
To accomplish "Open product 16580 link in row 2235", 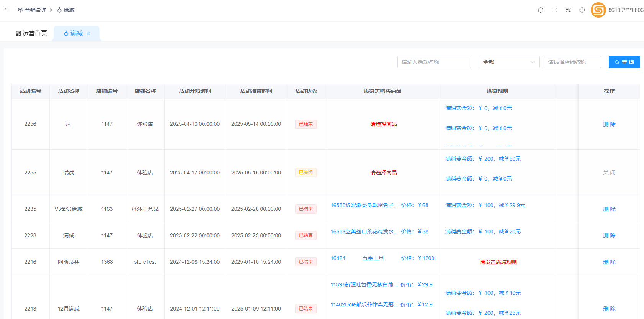I will click(364, 206).
